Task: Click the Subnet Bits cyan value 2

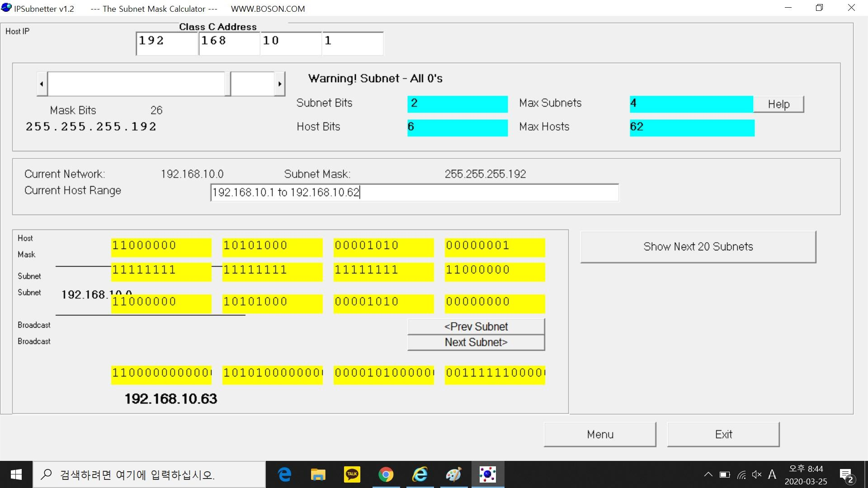Action: (x=458, y=104)
